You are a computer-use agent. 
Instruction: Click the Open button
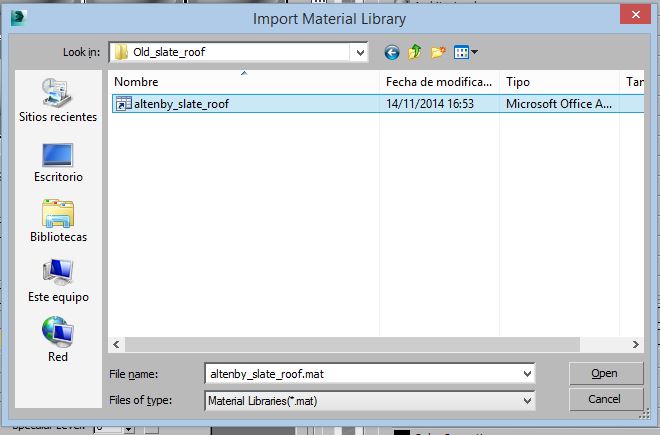coord(604,373)
